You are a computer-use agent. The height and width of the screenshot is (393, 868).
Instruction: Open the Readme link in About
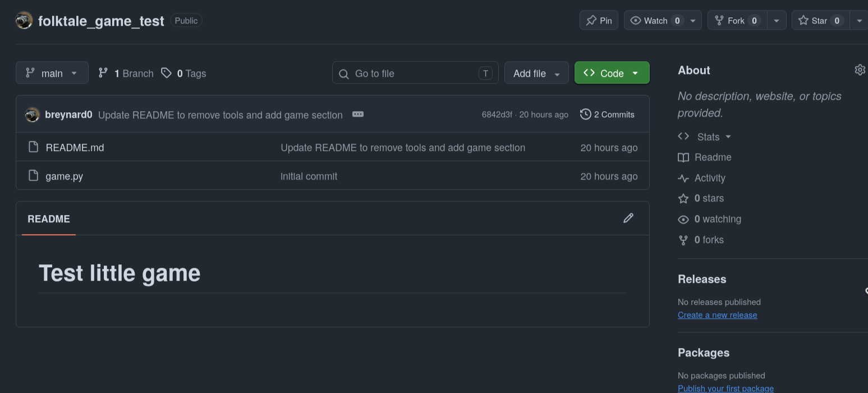coord(713,157)
